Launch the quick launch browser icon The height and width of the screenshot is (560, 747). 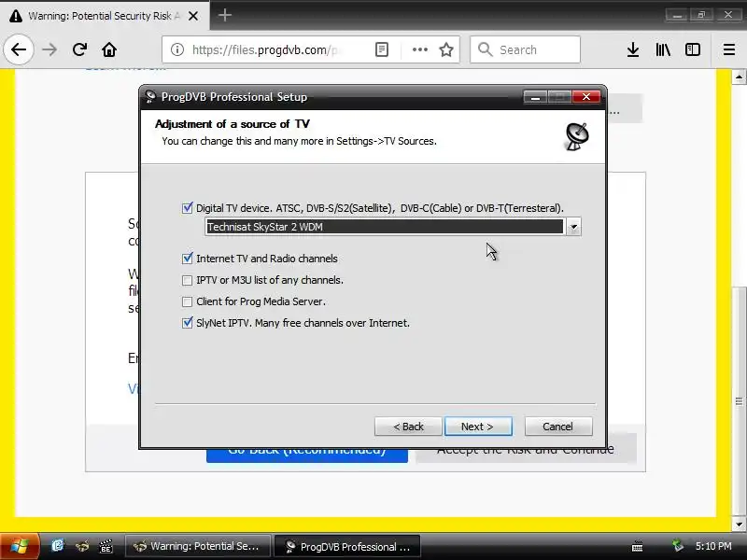(57, 546)
